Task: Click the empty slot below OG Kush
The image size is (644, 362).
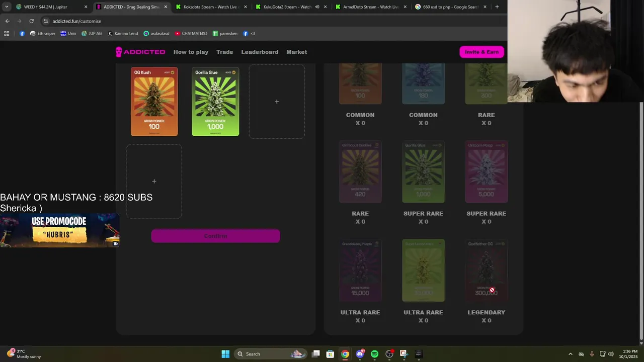Action: point(154,181)
